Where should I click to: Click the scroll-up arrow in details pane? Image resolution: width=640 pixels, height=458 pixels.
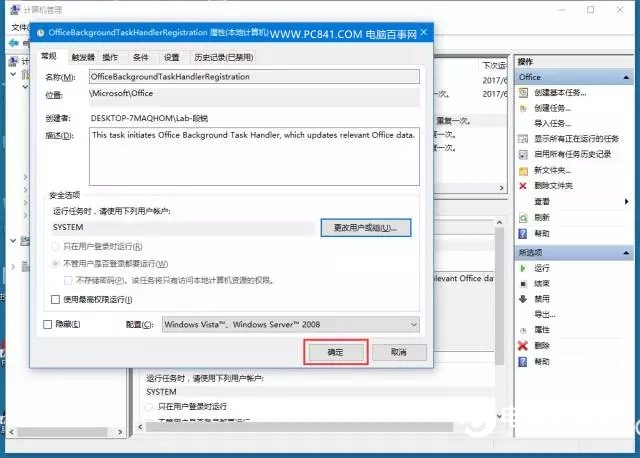pos(499,222)
